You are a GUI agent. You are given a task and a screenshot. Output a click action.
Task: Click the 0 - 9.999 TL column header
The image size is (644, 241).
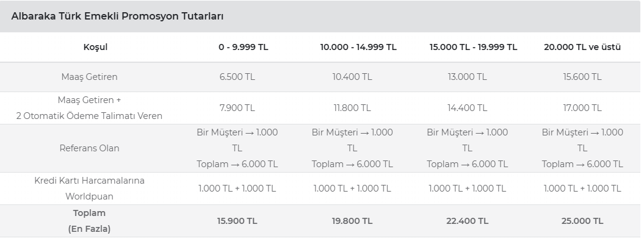(x=243, y=47)
